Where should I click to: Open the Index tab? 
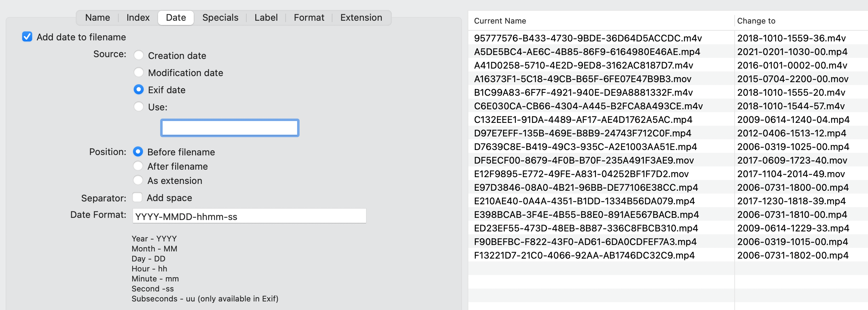138,17
